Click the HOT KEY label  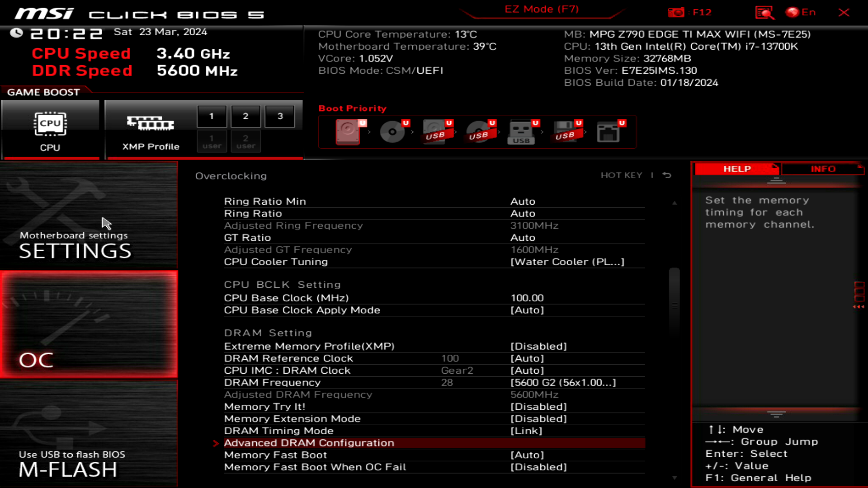pyautogui.click(x=621, y=175)
